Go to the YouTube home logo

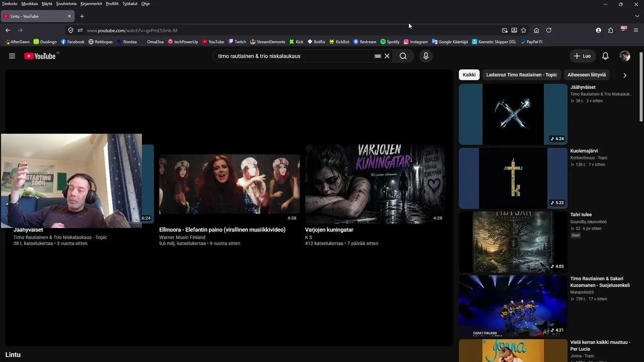click(41, 56)
